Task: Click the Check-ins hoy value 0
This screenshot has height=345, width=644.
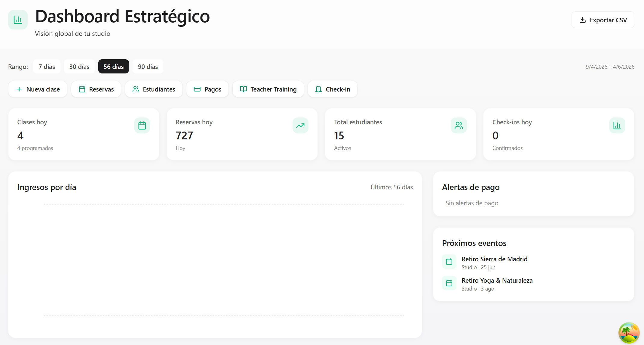Action: coord(495,135)
